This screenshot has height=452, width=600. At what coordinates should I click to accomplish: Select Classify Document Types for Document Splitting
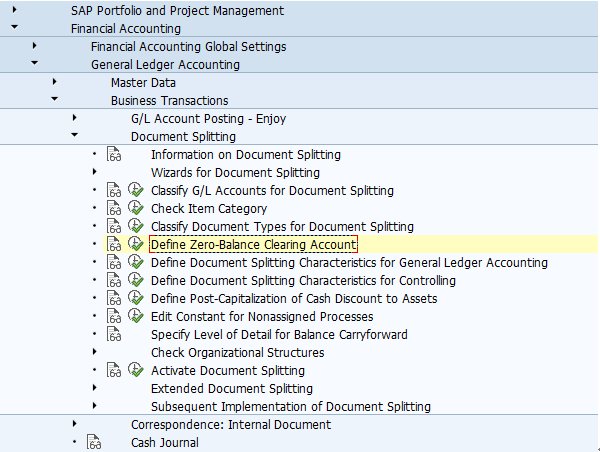coord(282,227)
